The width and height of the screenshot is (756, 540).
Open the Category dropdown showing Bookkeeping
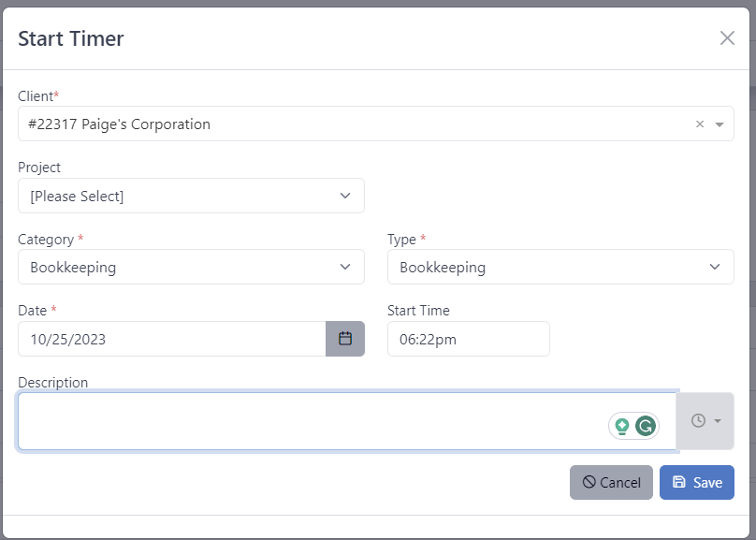click(x=191, y=267)
